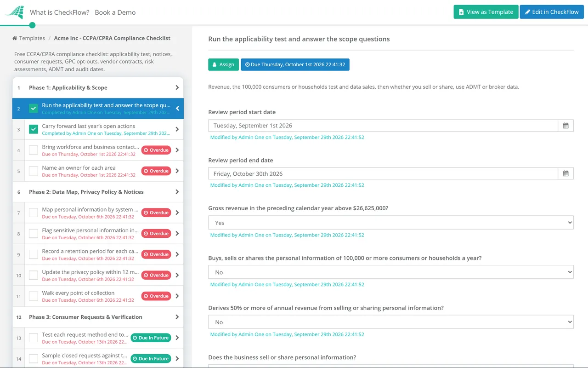Screen dimensions: 588x368
Task: Open the 50% of annual revenue dropdown
Action: tap(391, 322)
